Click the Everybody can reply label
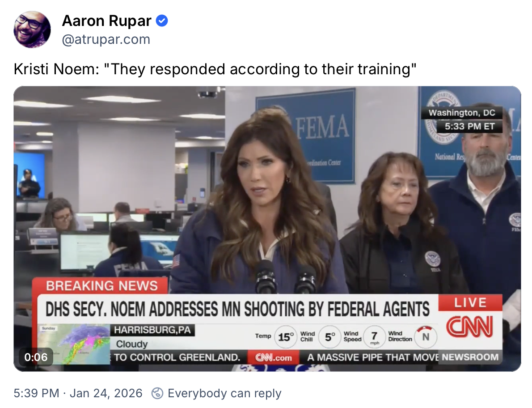 (x=224, y=393)
